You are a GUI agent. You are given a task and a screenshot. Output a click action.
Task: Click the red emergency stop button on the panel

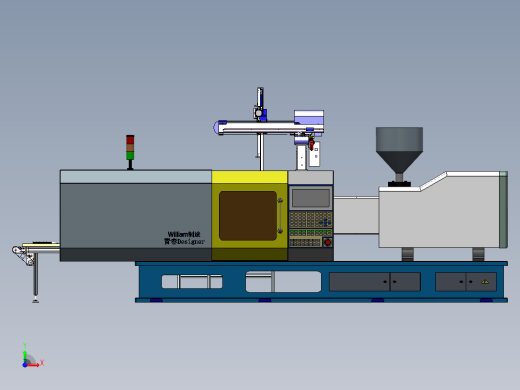point(328,242)
